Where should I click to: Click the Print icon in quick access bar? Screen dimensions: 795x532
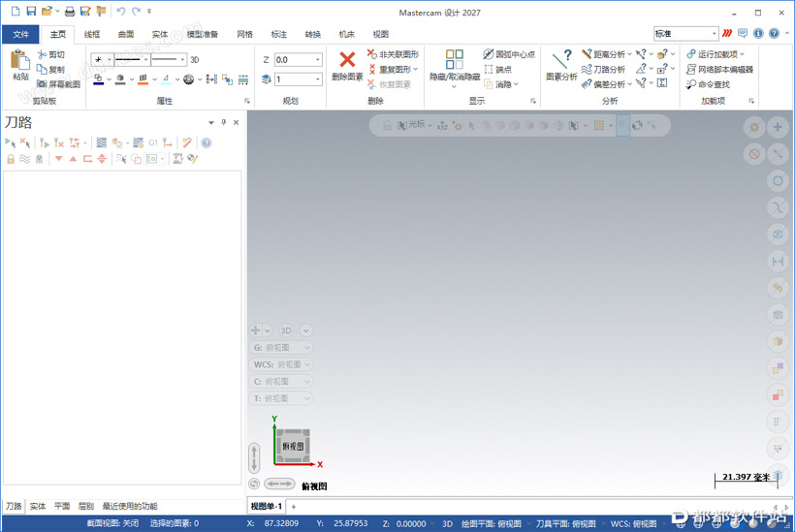(x=70, y=11)
